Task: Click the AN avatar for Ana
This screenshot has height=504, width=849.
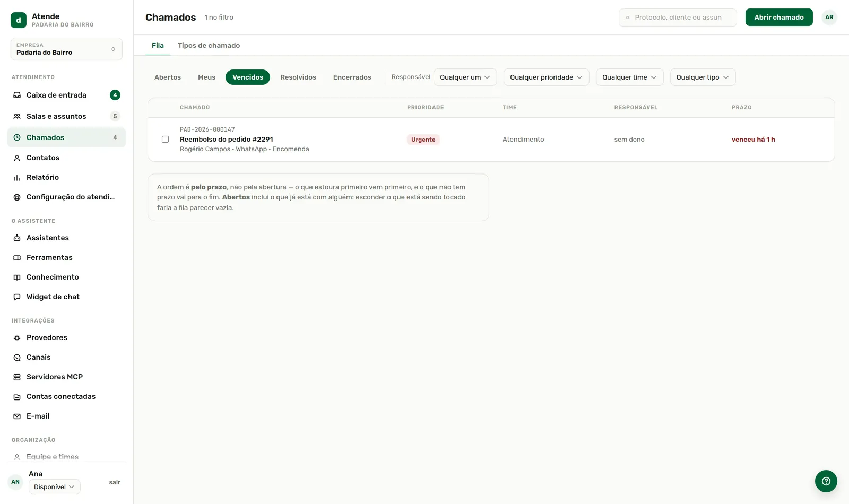Action: [x=15, y=482]
